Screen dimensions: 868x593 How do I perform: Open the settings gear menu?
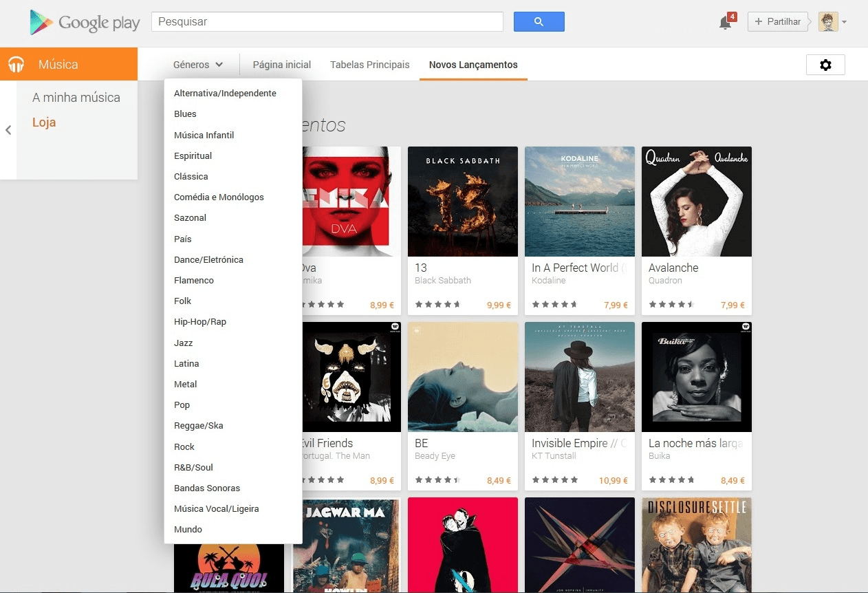[825, 65]
